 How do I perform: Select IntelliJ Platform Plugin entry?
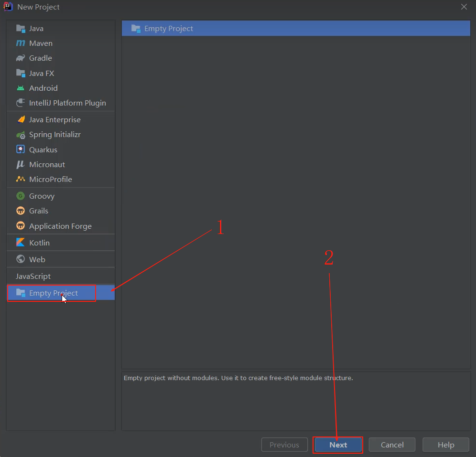coord(61,103)
